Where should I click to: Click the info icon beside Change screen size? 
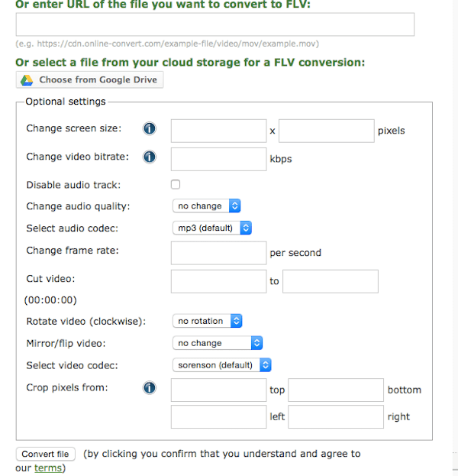click(x=149, y=128)
